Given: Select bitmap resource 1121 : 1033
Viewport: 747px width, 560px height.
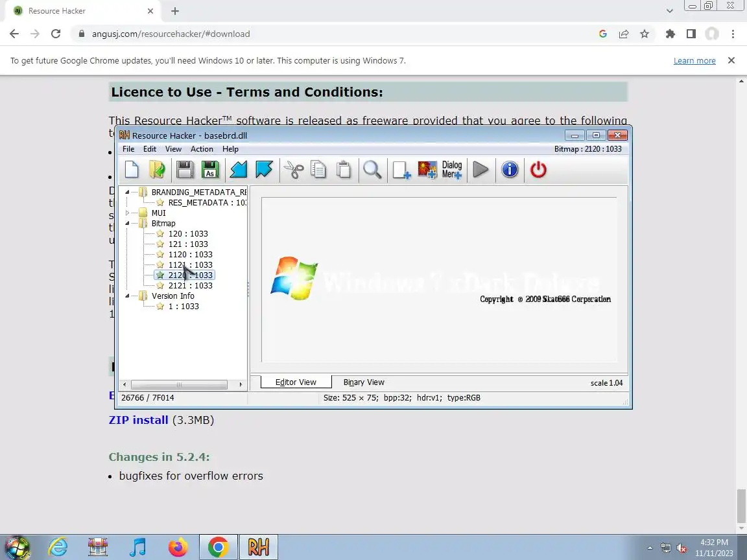Looking at the screenshot, I should click(190, 264).
